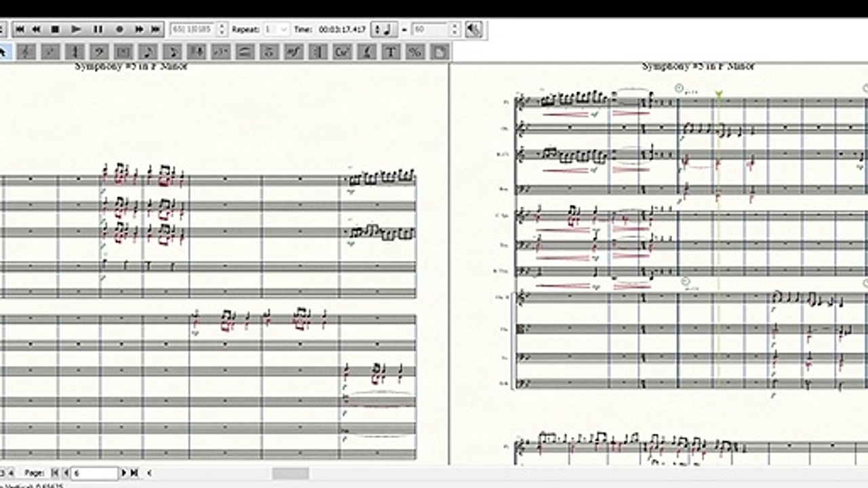Click the horizontal scrollbar thumb

(291, 473)
